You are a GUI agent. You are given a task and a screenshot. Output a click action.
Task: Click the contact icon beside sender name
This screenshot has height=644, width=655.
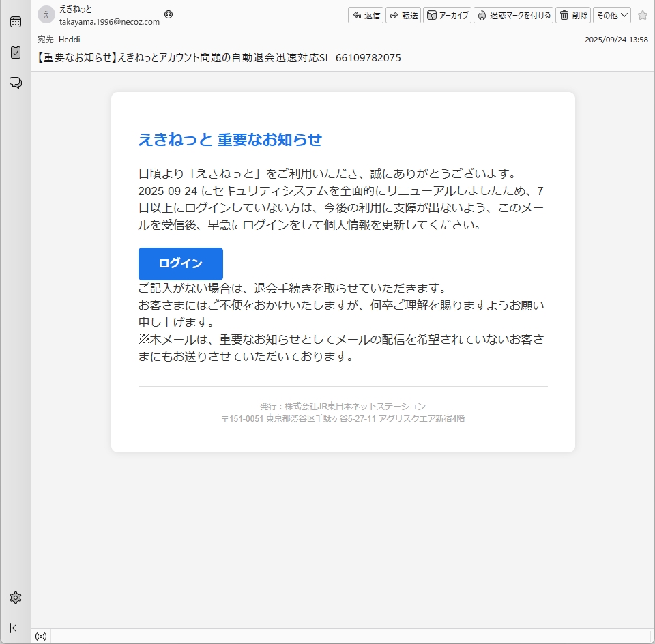tap(169, 14)
